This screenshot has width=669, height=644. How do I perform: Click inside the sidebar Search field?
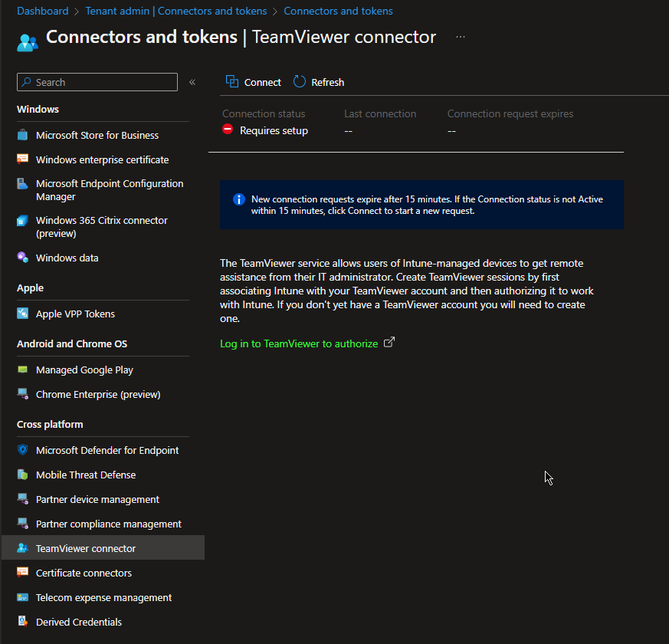[97, 81]
